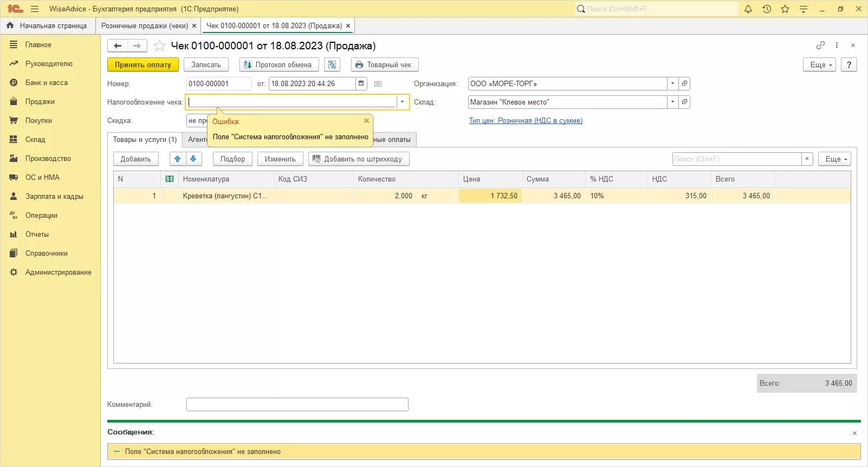Click the Номер input field
The height and width of the screenshot is (467, 868).
tap(219, 83)
